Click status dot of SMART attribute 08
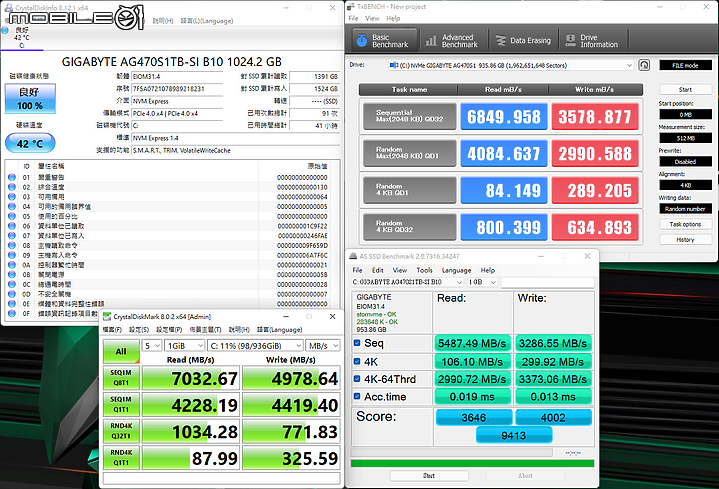Screen dimensions: 719x489 point(12,245)
